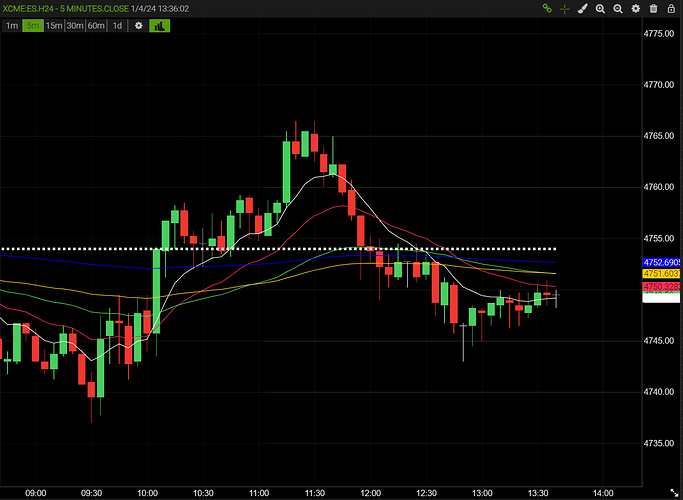
Task: Click the resize arrow icon at chart corner
Action: (674, 493)
